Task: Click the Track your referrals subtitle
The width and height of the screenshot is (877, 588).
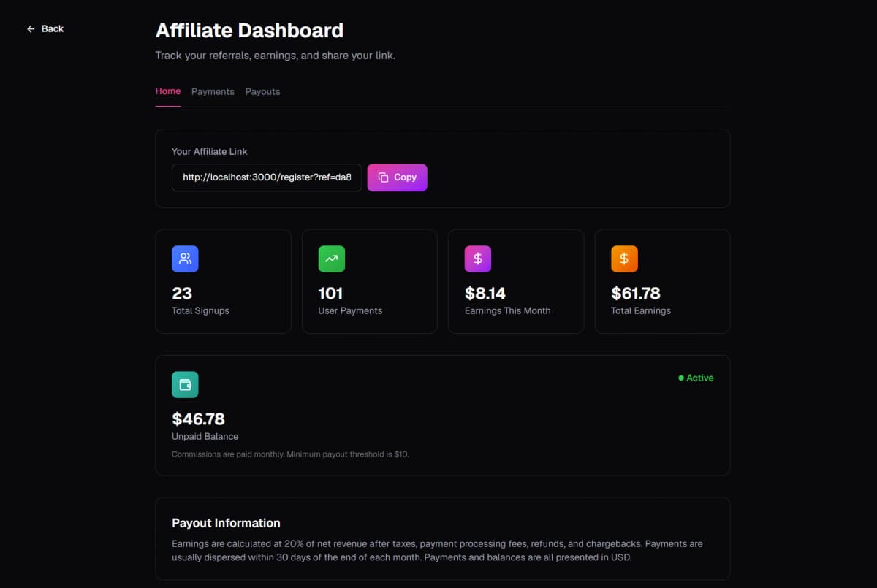Action: pos(276,56)
